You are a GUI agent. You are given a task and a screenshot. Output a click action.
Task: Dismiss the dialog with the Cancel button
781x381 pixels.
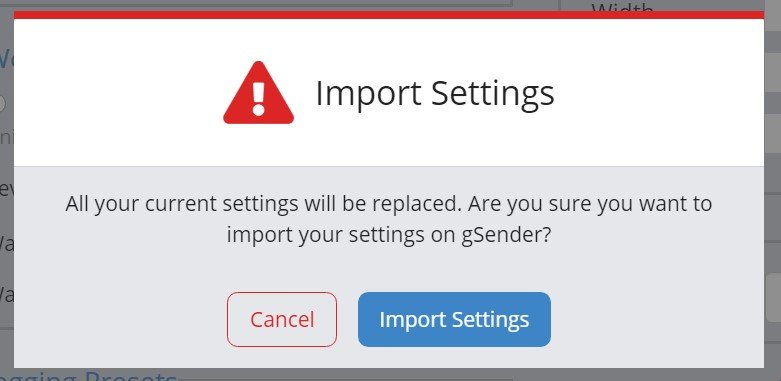[x=282, y=319]
